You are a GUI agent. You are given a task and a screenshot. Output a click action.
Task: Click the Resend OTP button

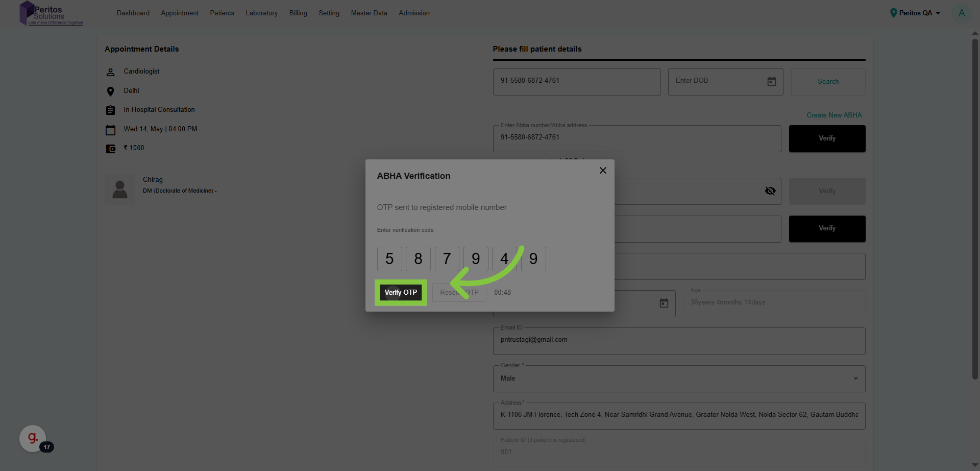459,293
